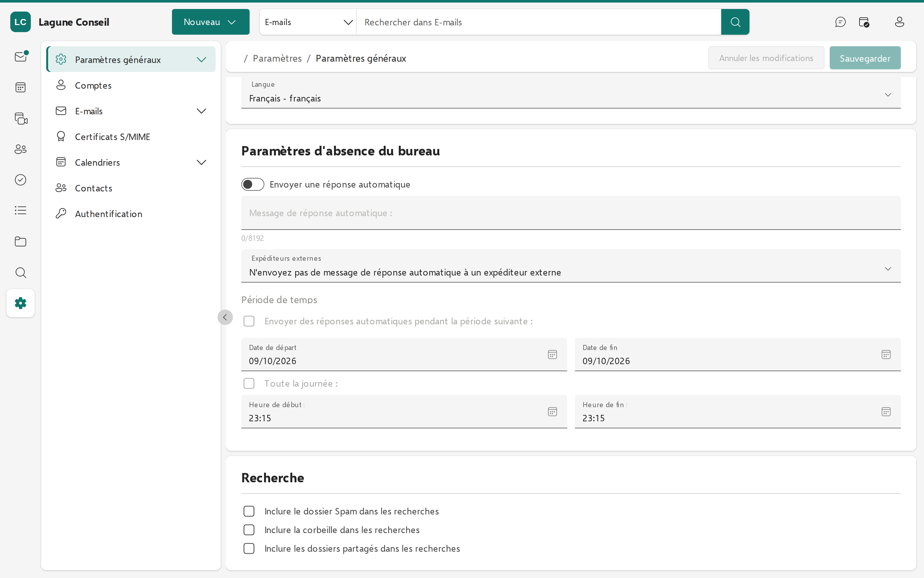Click the magnifier search button
Viewport: 924px width, 578px height.
735,22
